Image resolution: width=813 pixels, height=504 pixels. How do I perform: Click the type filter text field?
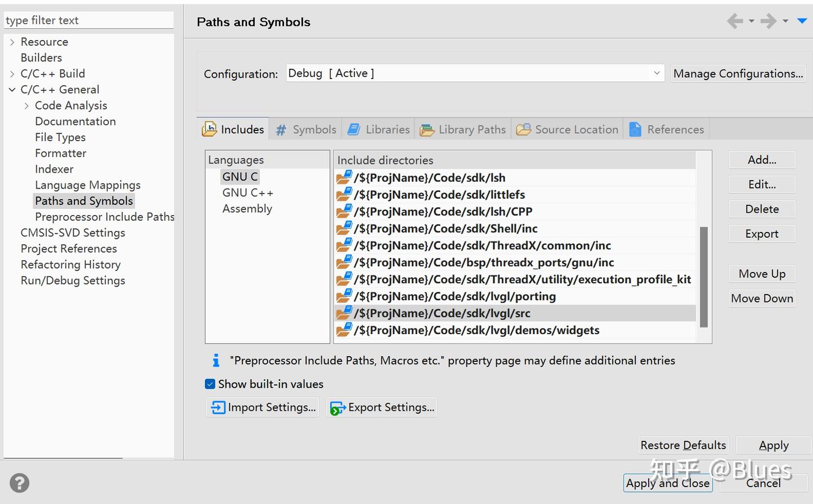coord(88,20)
